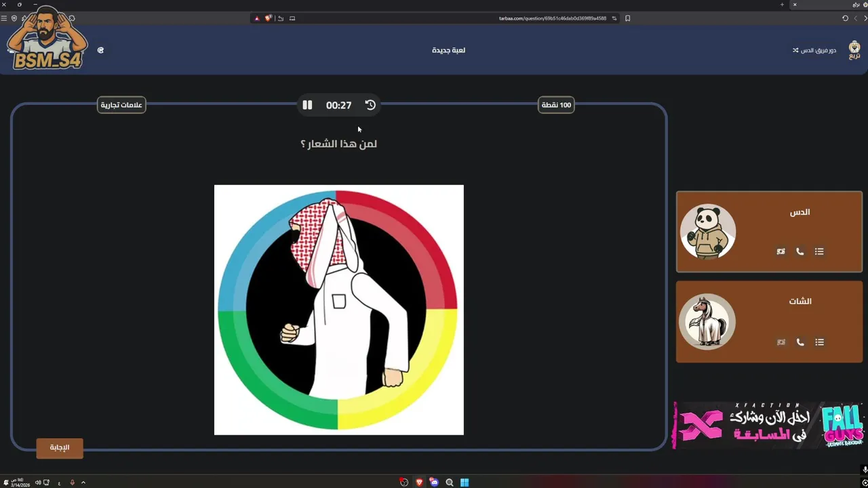Reload the page in the browser

coord(845,18)
